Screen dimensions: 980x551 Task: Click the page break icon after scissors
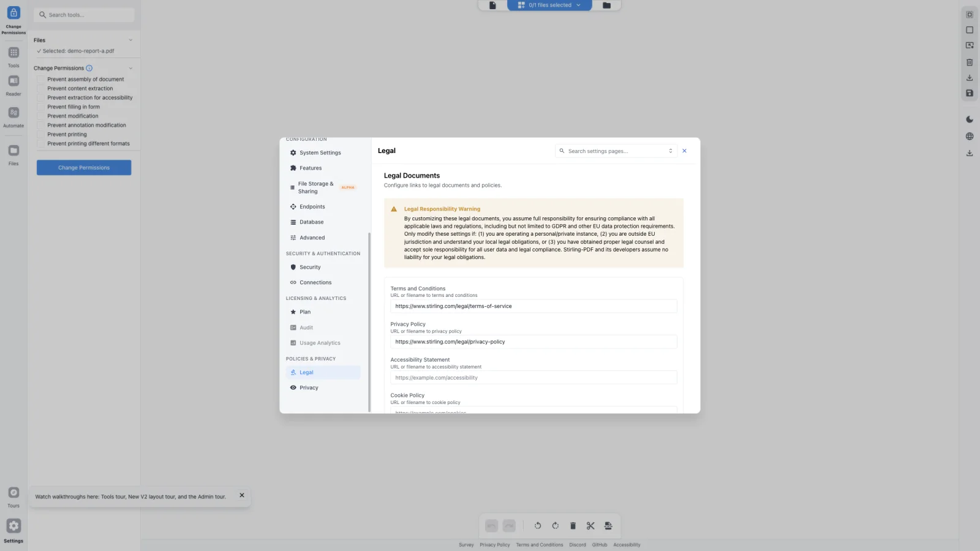(x=608, y=526)
